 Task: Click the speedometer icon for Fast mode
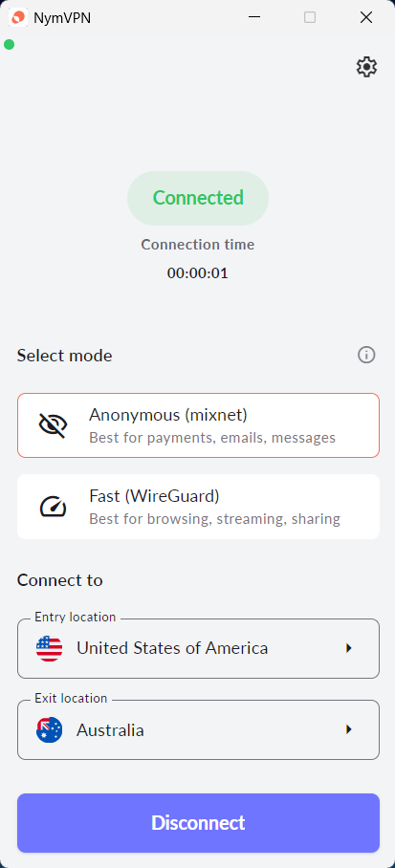(54, 507)
